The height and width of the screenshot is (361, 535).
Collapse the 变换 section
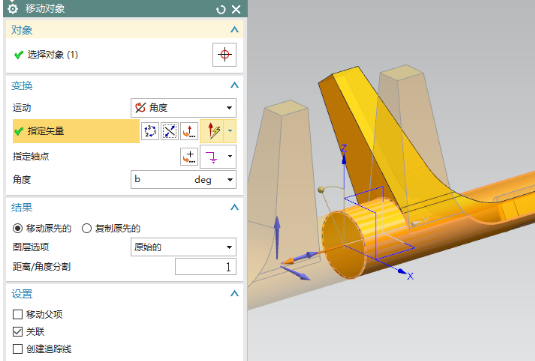[x=234, y=85]
